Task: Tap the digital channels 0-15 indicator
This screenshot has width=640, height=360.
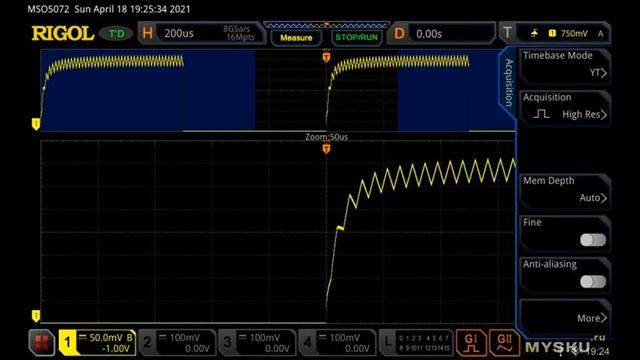Action: 424,343
